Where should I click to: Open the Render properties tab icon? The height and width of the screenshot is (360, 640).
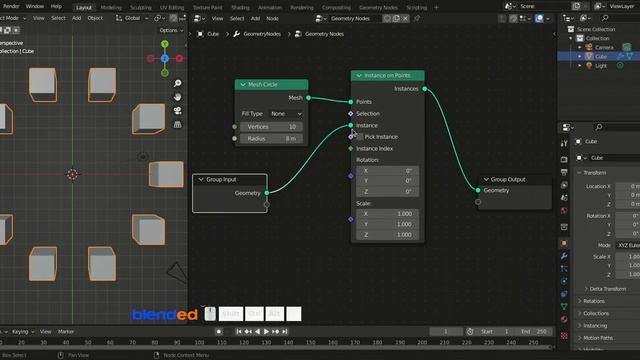click(564, 159)
